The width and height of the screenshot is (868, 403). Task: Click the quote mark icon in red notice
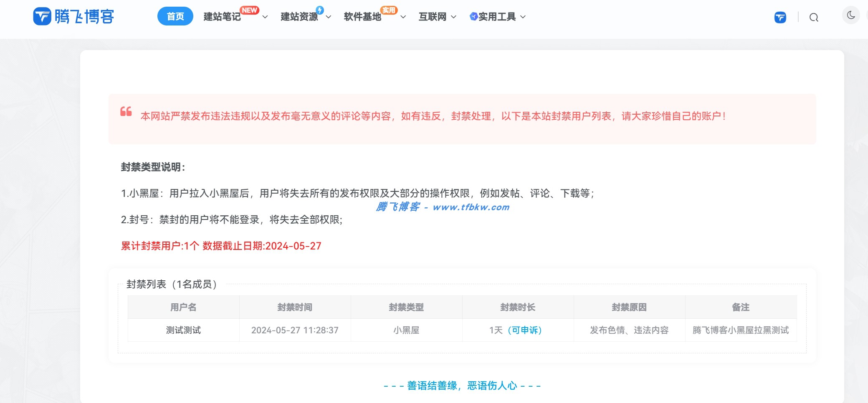pyautogui.click(x=126, y=113)
